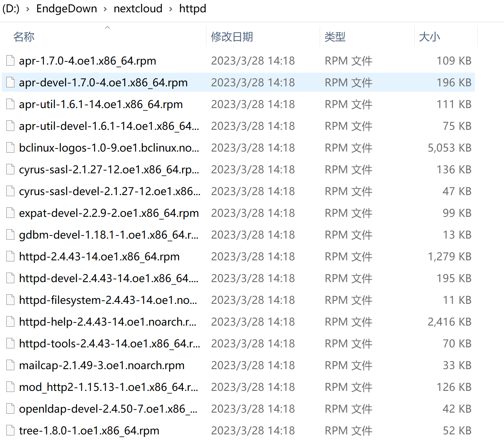Click file icon of bclinux-logos rpm

[x=11, y=148]
